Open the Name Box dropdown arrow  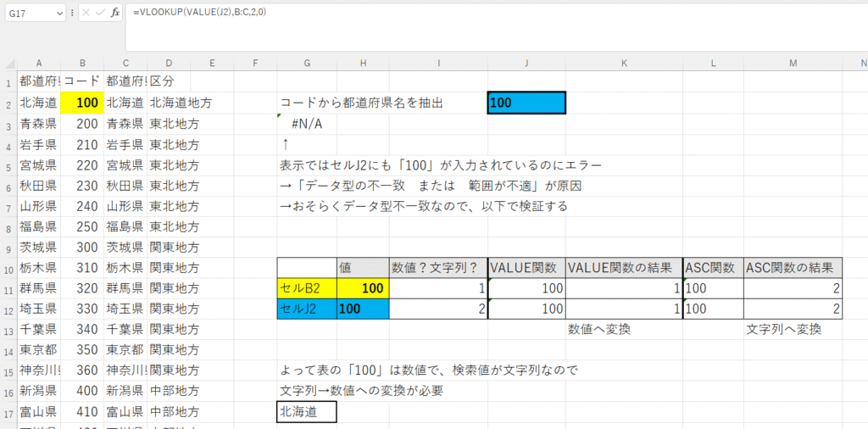pyautogui.click(x=58, y=14)
